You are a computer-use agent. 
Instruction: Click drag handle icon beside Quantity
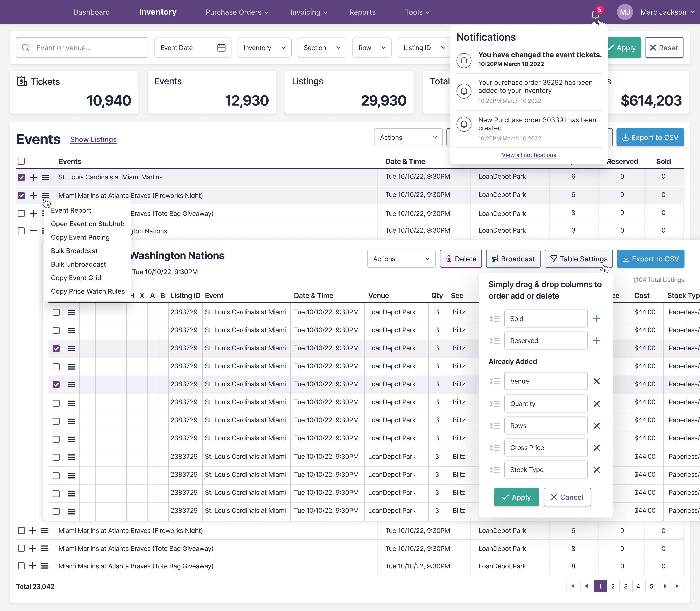[x=494, y=404]
